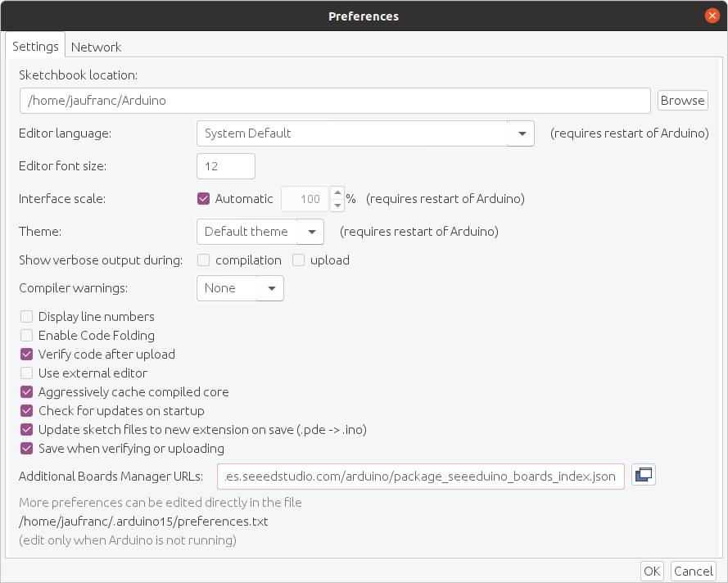Select the Settings tab
This screenshot has width=728, height=583.
(35, 47)
